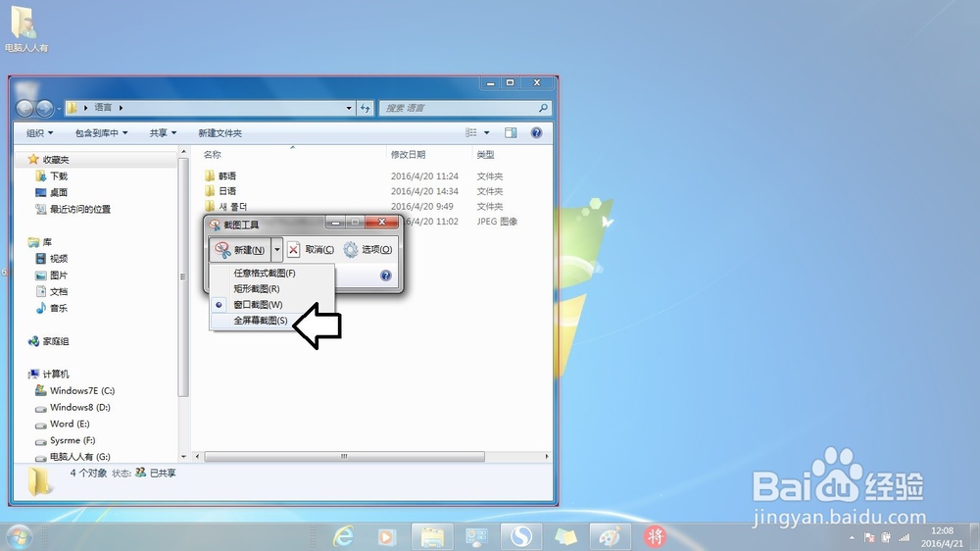Open the 包含到库中 menu
This screenshot has height=551, width=980.
[x=101, y=132]
